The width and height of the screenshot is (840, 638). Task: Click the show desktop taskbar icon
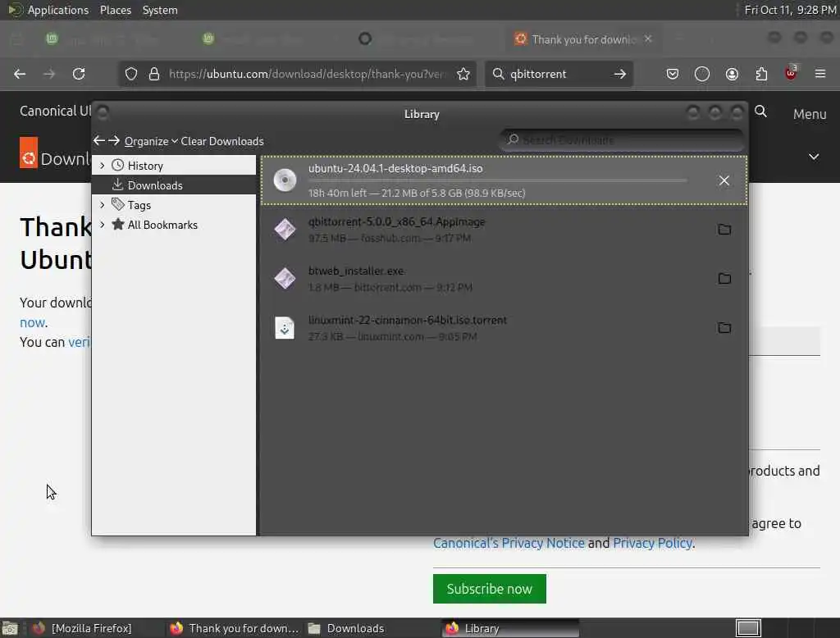(10, 628)
